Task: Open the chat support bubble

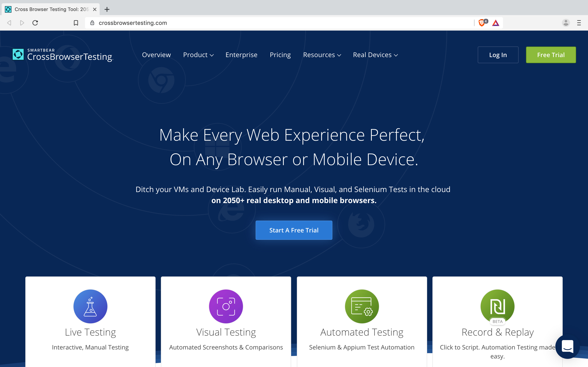Action: click(567, 347)
